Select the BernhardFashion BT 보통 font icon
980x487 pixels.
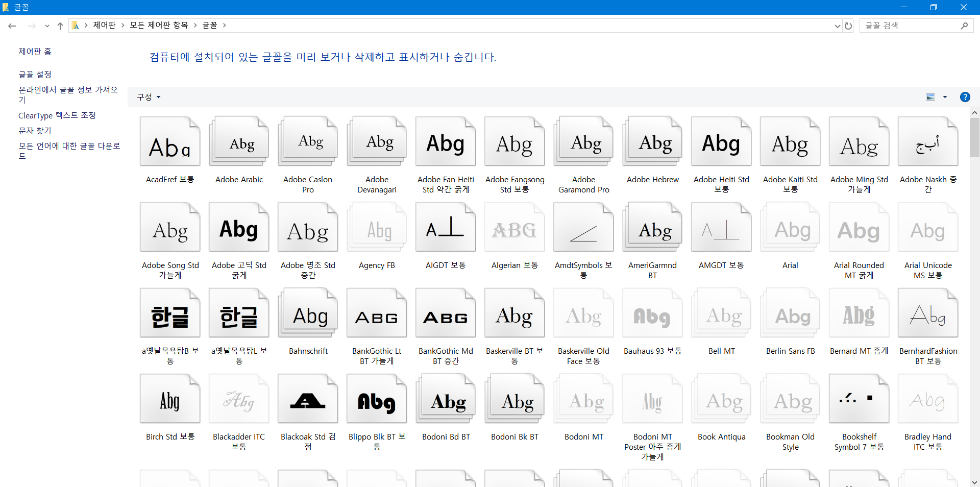[x=928, y=313]
